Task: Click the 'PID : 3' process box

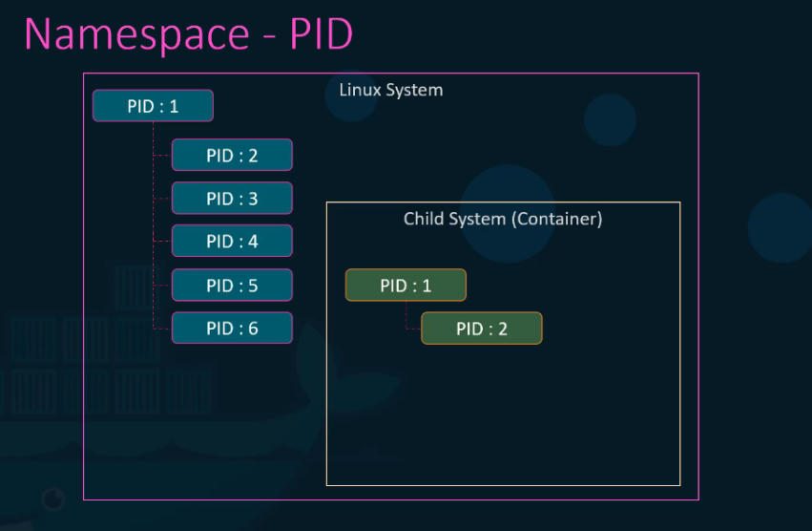Action: [232, 198]
